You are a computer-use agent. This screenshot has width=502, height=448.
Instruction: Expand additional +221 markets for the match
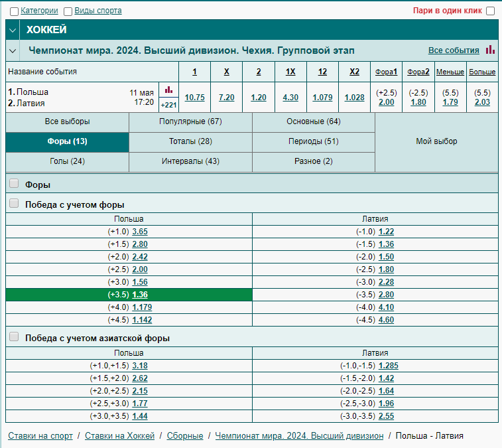click(168, 105)
